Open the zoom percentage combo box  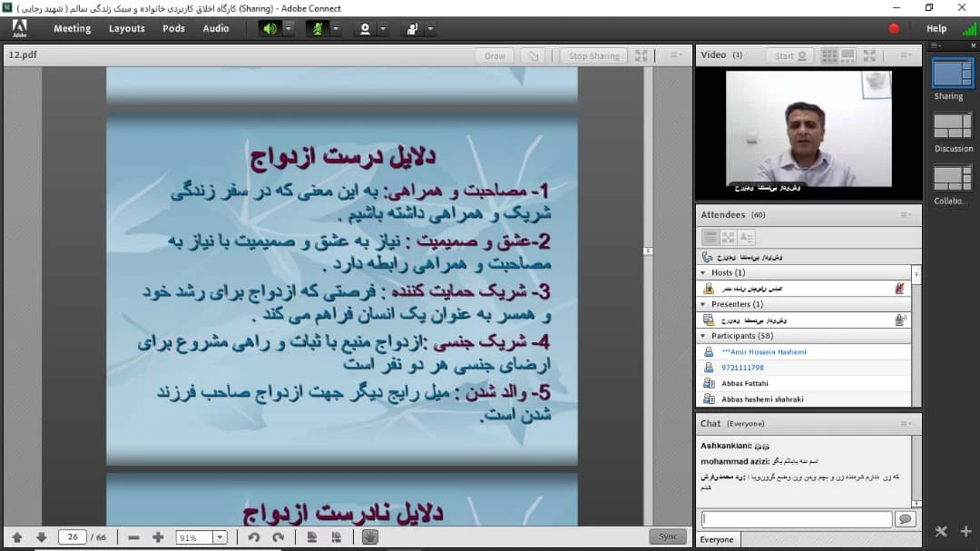click(x=201, y=537)
